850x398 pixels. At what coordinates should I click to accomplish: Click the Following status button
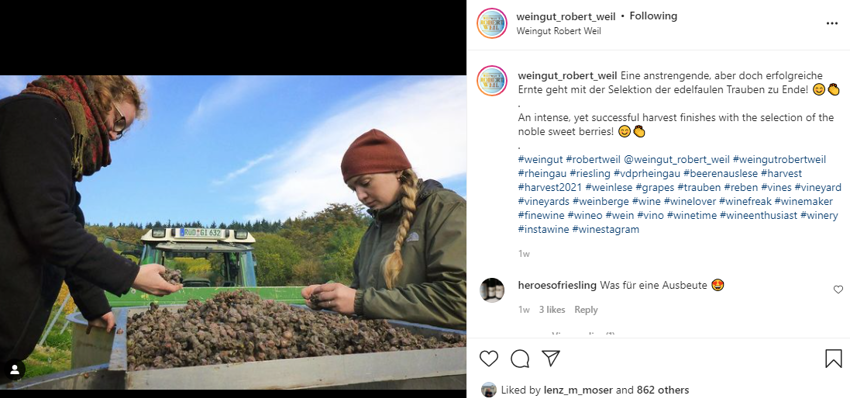[653, 16]
